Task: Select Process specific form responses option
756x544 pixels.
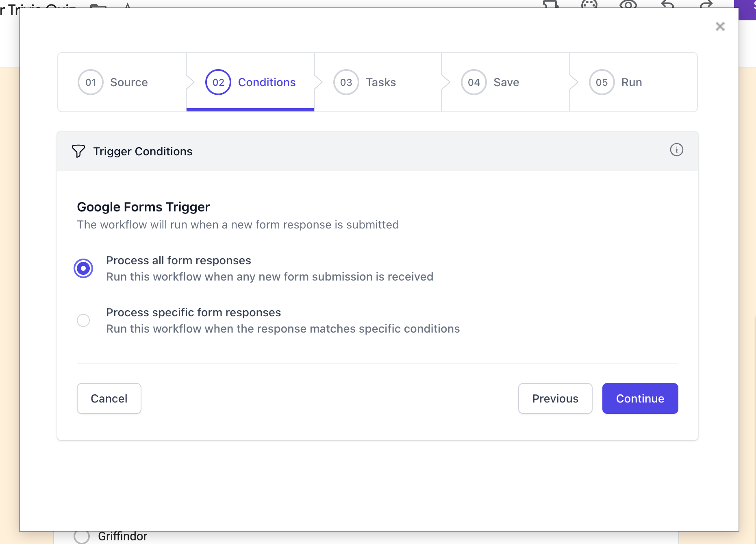Action: (83, 320)
